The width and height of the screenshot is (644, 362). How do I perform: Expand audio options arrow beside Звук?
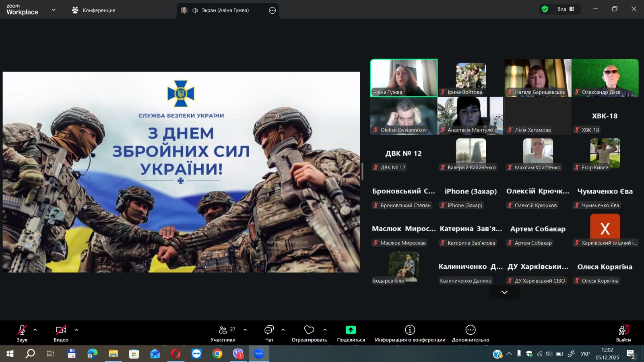click(35, 330)
